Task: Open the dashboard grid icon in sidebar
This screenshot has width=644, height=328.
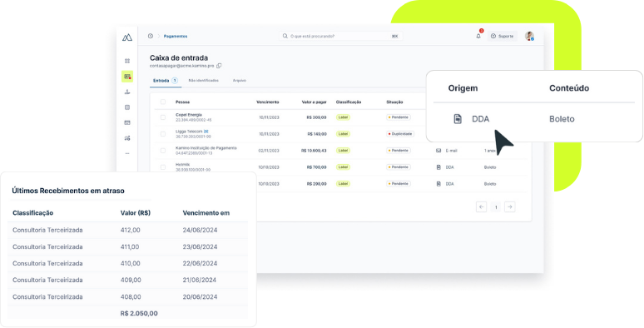Action: (127, 61)
